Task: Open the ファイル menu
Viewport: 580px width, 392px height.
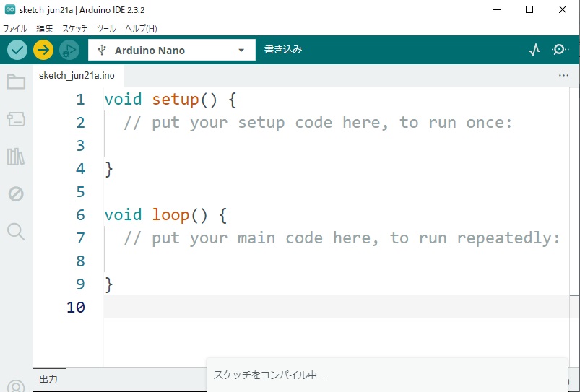Action: (14, 28)
